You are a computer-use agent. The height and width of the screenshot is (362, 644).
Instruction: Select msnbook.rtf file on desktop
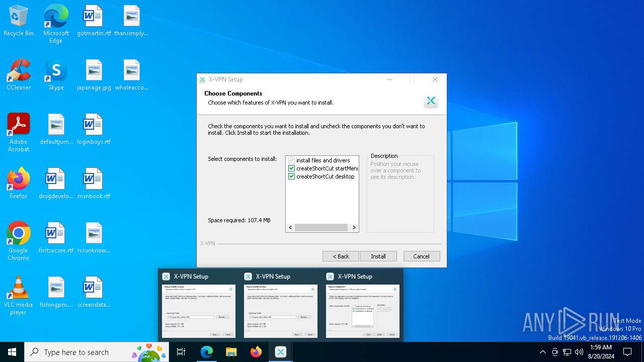pyautogui.click(x=94, y=184)
